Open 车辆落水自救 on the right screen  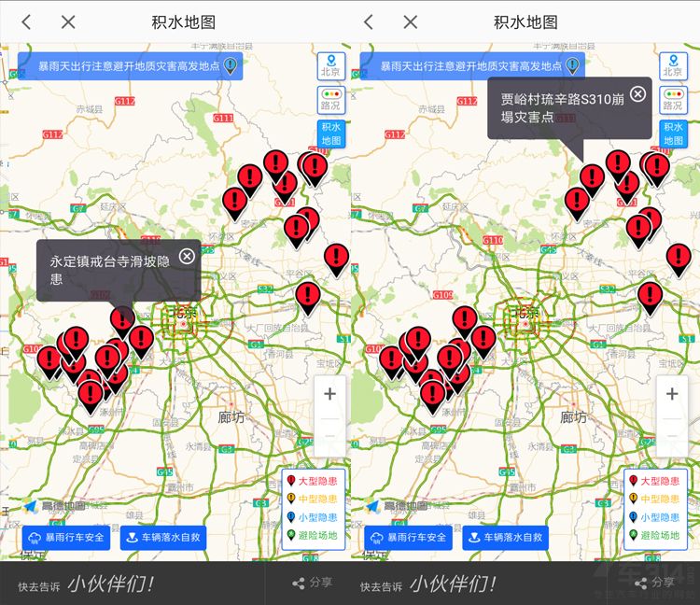[505, 538]
